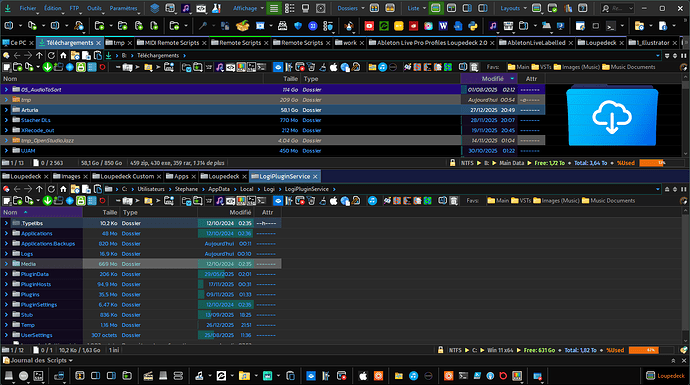
Task: Click the YouTube icon in top toolbar
Action: tap(369, 26)
